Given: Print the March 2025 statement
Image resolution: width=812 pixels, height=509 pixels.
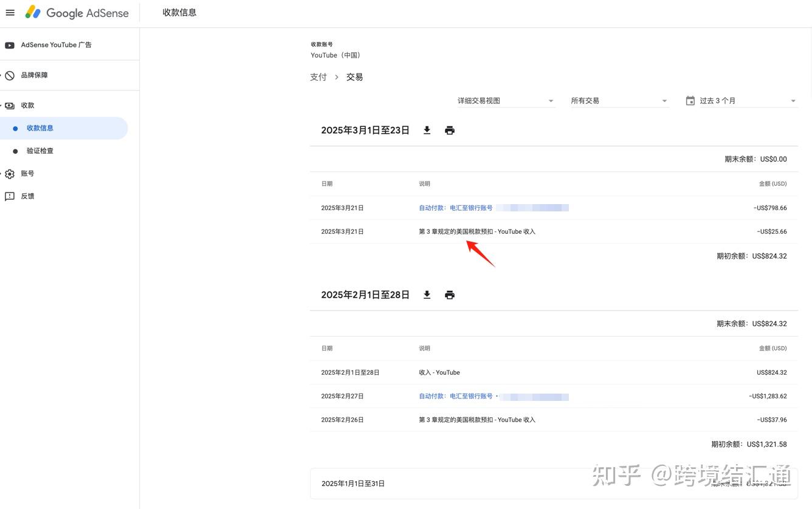Looking at the screenshot, I should click(450, 131).
